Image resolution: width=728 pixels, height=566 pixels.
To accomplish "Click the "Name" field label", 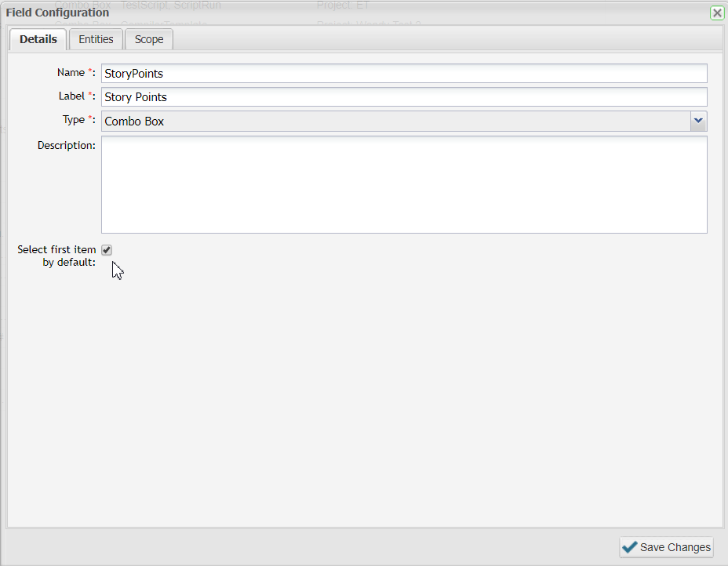I will (x=71, y=73).
